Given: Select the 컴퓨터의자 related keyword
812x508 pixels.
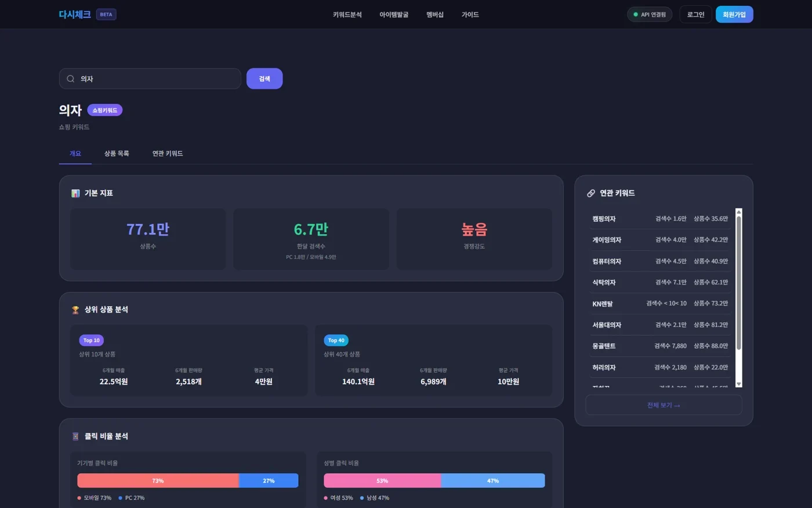Looking at the screenshot, I should pos(660,261).
